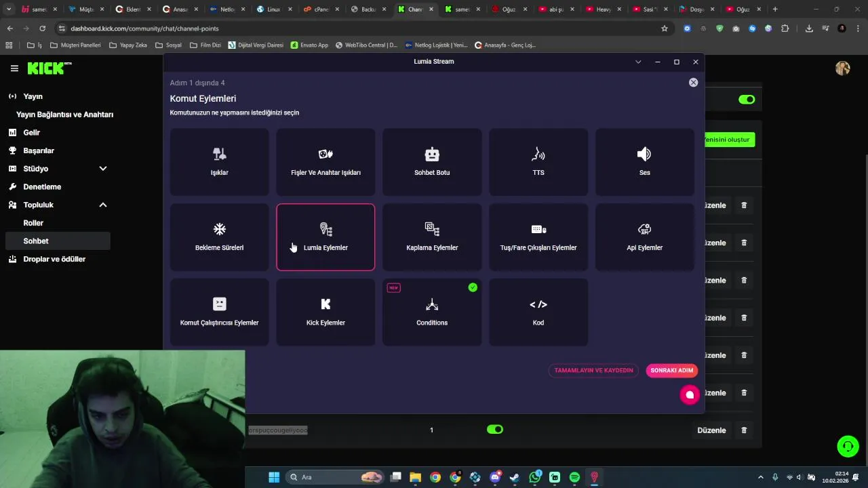Viewport: 868px width, 488px height.
Task: Proceed with Sonraki Adım button
Action: pyautogui.click(x=671, y=371)
